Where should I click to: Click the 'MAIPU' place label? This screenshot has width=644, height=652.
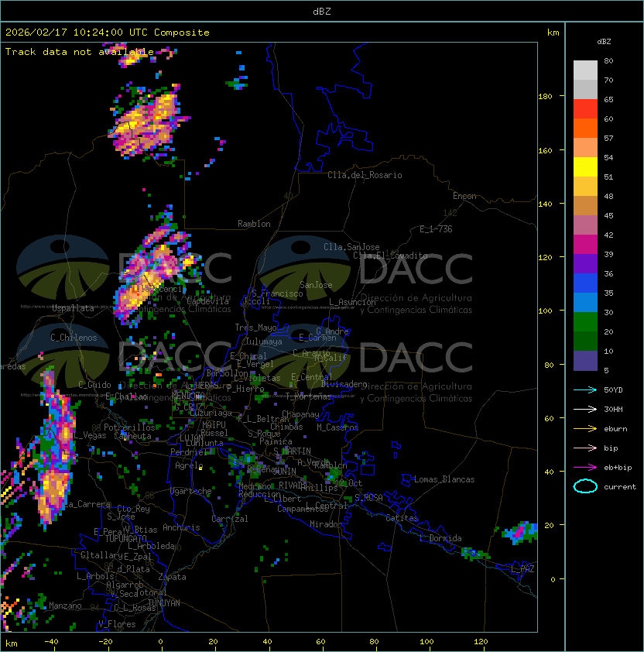(x=214, y=425)
